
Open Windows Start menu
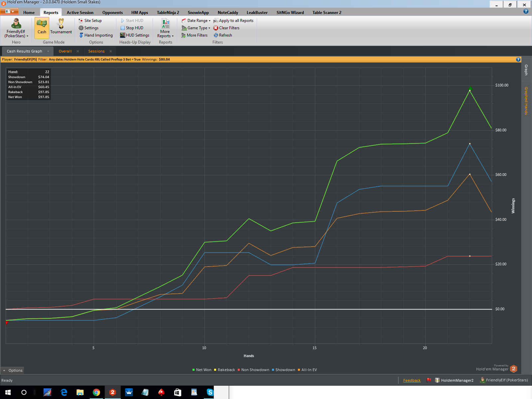[8, 392]
